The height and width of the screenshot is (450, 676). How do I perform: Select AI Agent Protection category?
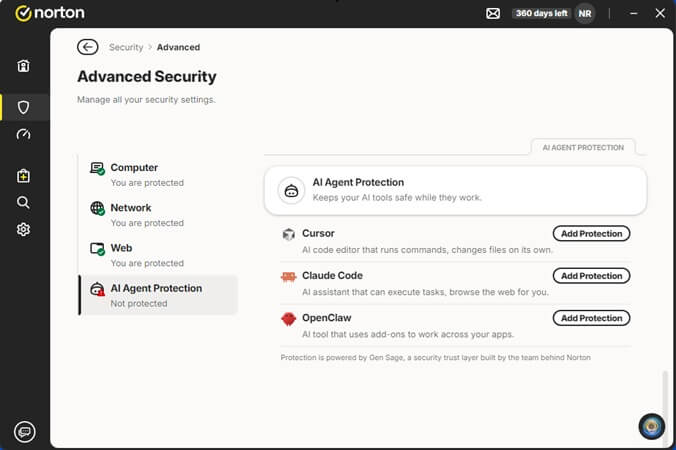point(158,295)
